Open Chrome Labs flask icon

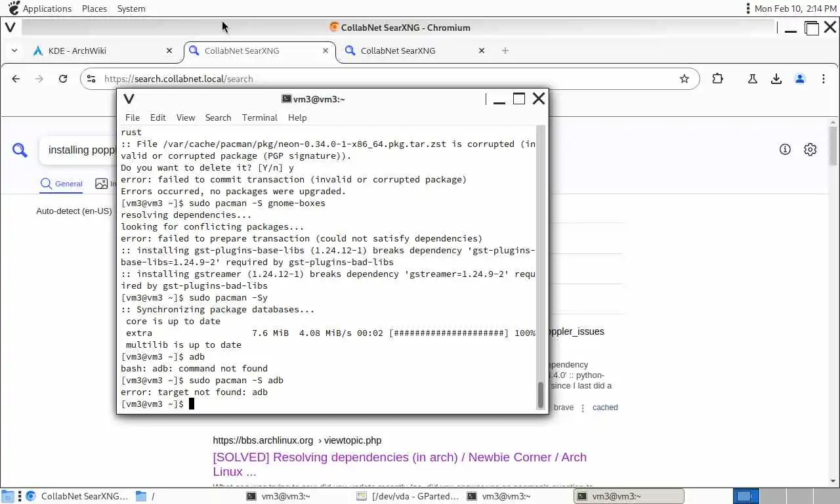[753, 79]
